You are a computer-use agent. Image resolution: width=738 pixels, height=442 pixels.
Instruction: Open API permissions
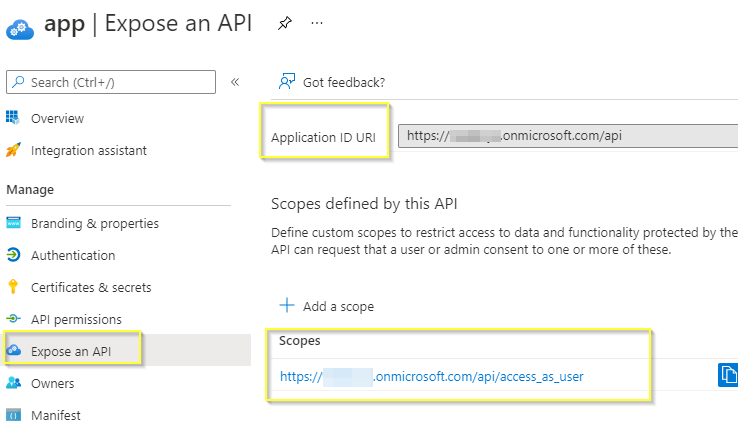(76, 320)
